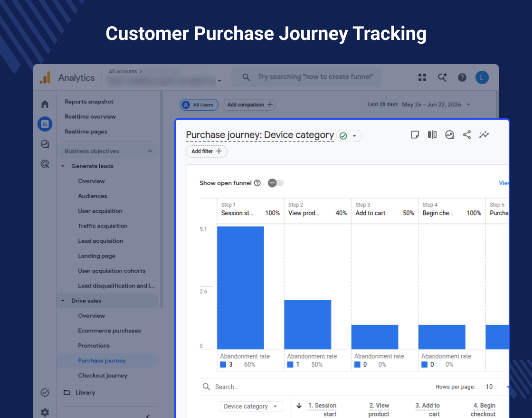Open the property selector dropdown arrow
The height and width of the screenshot is (418, 532).
(x=219, y=81)
